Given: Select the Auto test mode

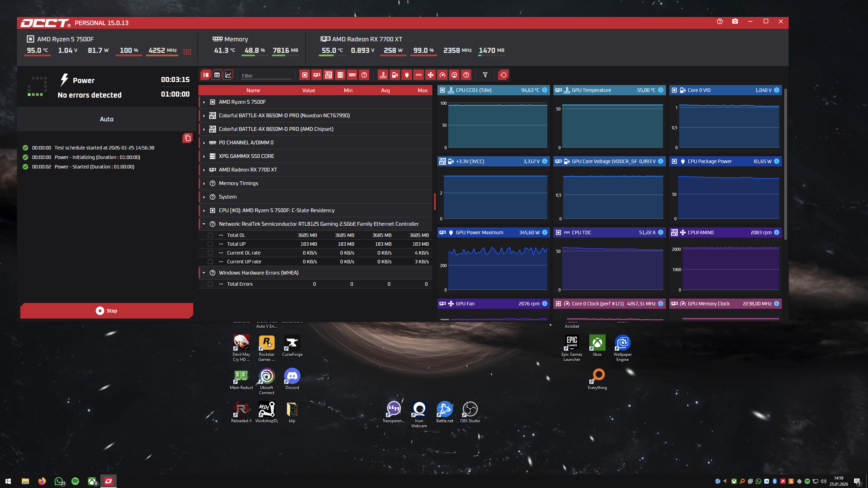Looking at the screenshot, I should (x=106, y=119).
